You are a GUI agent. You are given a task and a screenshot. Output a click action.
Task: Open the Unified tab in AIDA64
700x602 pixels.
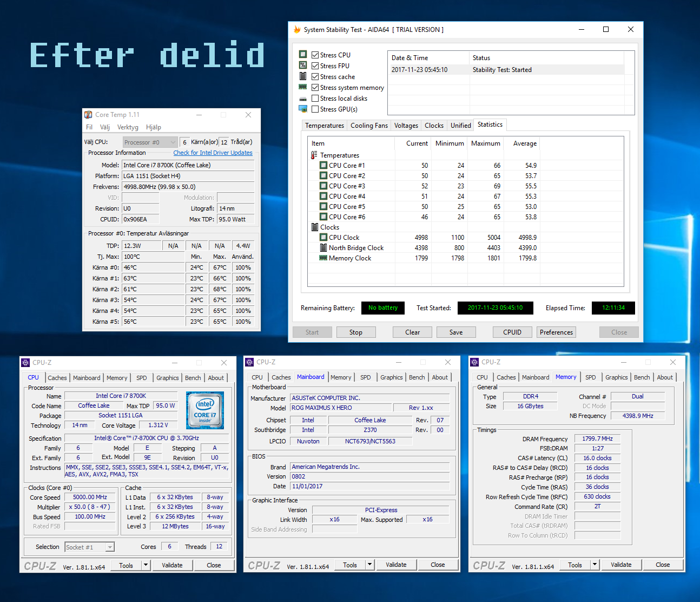coord(461,126)
